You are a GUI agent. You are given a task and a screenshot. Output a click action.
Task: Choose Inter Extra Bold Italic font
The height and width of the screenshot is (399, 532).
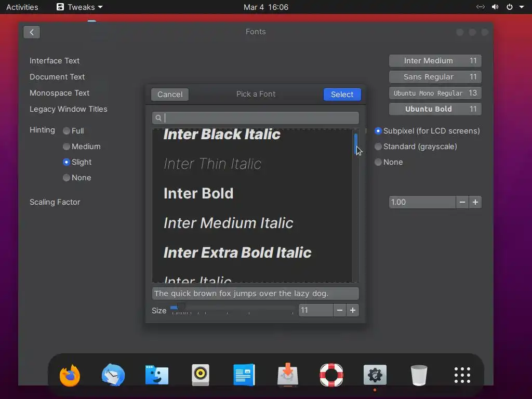252,252
